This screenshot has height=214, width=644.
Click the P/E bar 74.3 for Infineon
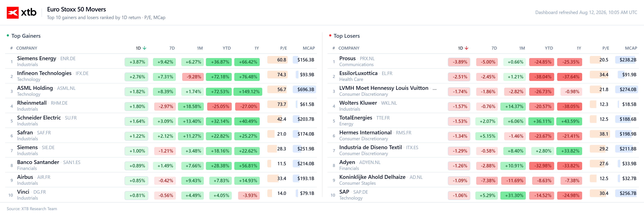tap(278, 75)
